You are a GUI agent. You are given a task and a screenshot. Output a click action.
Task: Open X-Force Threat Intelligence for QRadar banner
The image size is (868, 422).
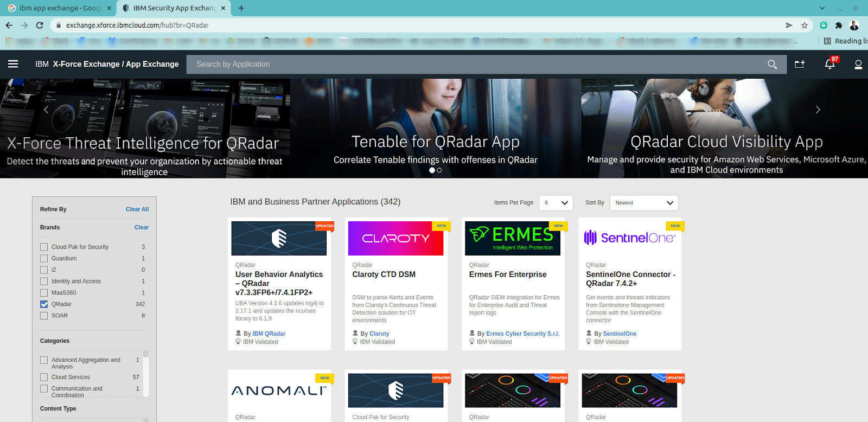pos(145,129)
